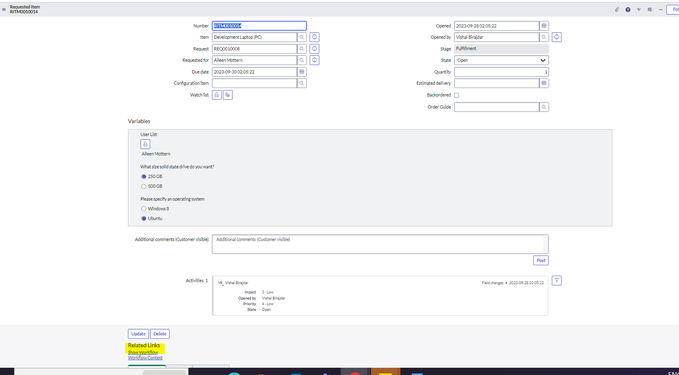Image resolution: width=679 pixels, height=375 pixels.
Task: Look up Request using magnifier icon
Action: (302, 49)
